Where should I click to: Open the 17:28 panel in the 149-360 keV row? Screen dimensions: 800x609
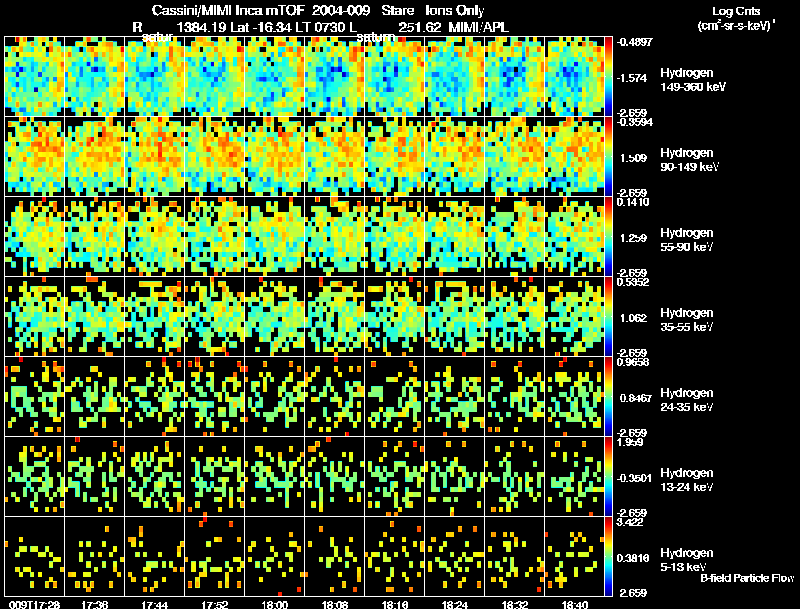point(35,77)
